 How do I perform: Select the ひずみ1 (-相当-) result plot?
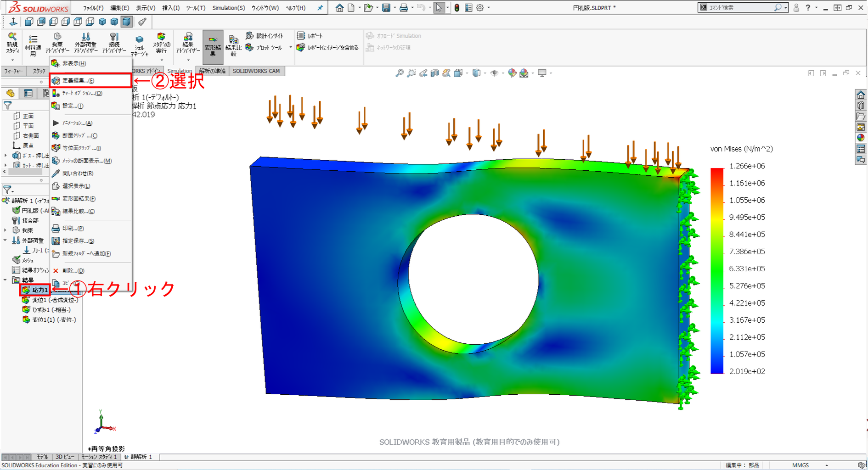47,310
